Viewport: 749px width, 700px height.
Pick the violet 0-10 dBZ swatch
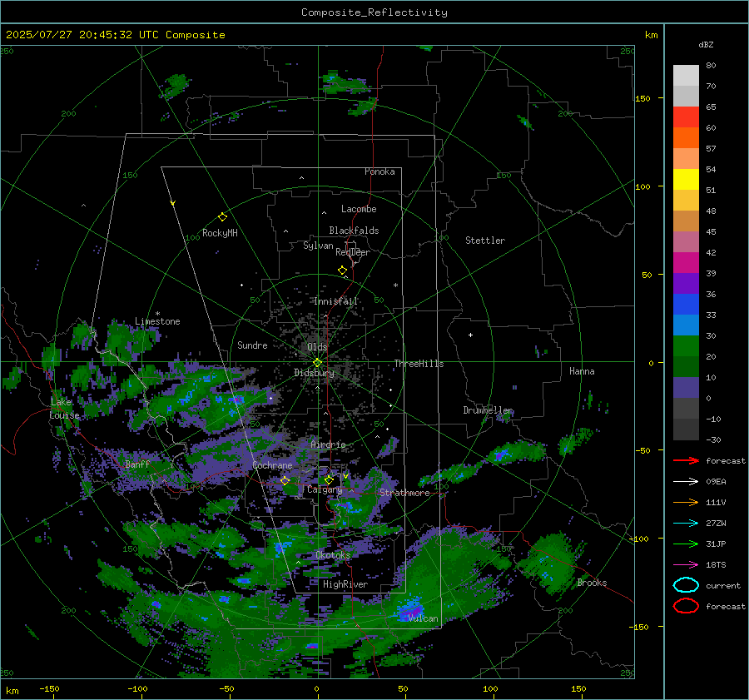(x=686, y=388)
